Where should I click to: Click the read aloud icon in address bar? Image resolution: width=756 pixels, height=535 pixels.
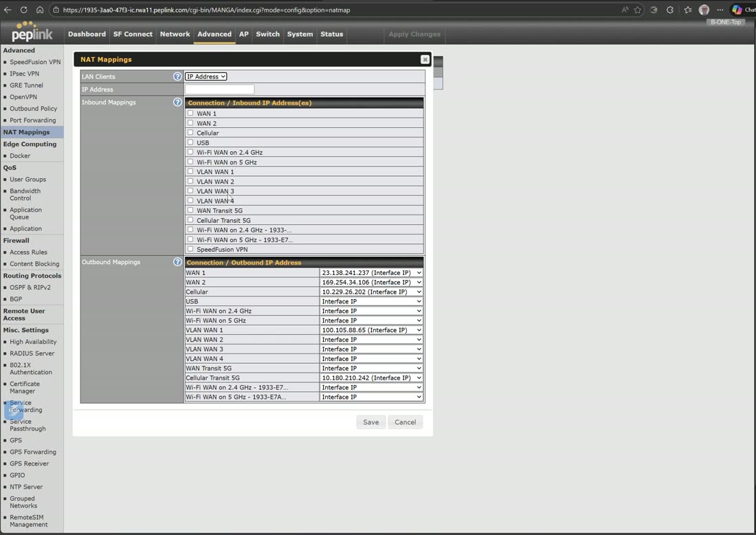[625, 10]
